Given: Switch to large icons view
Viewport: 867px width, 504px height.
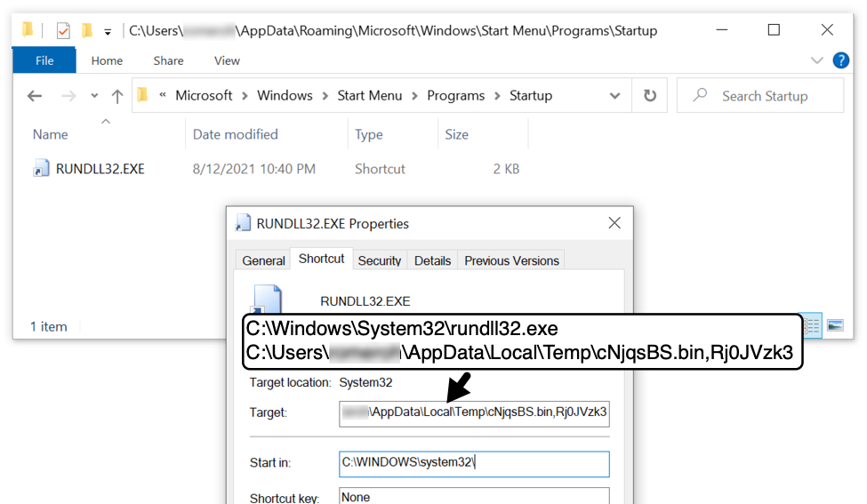Looking at the screenshot, I should [x=835, y=326].
